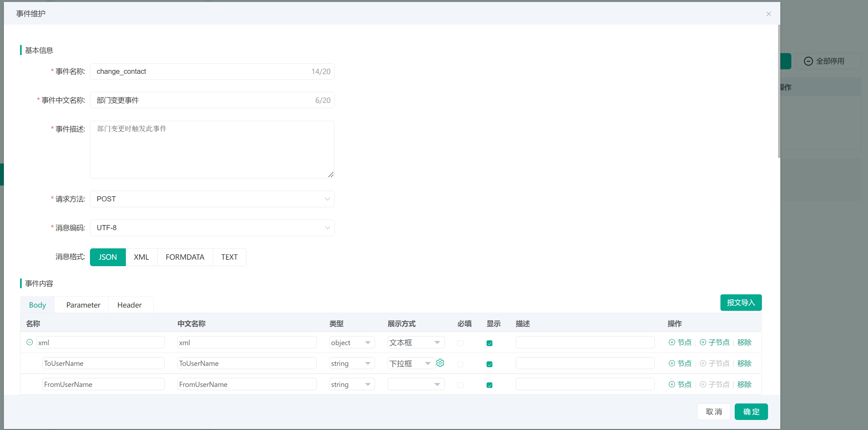Focus the 事件名称 input field
The height and width of the screenshot is (430, 868).
pyautogui.click(x=212, y=72)
